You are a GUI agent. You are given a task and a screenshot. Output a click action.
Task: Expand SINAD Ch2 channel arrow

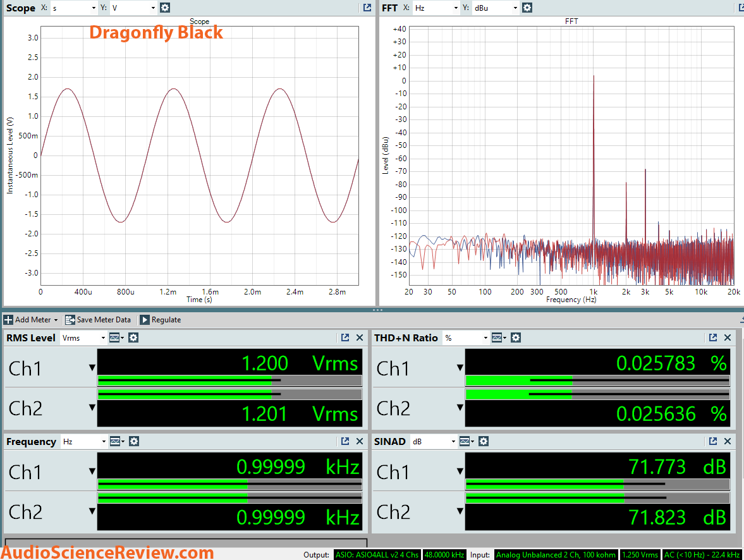(460, 511)
